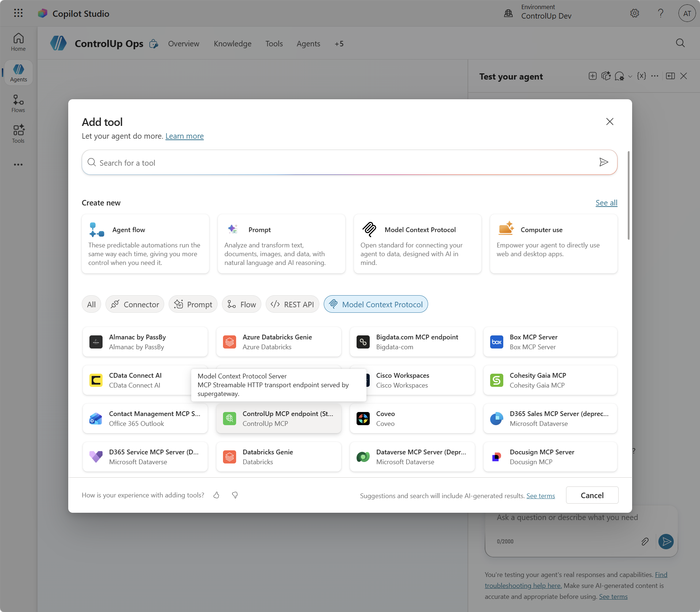Filter tools by Flow
This screenshot has height=612, width=700.
point(242,304)
